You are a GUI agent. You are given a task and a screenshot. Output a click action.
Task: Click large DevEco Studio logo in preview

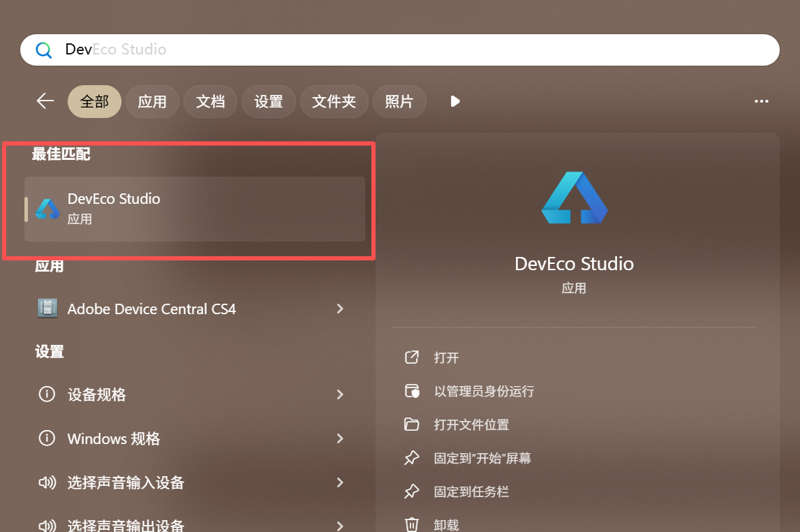point(575,198)
